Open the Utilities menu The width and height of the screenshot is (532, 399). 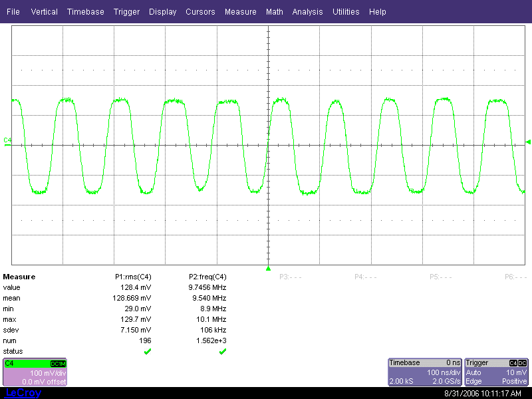(346, 12)
